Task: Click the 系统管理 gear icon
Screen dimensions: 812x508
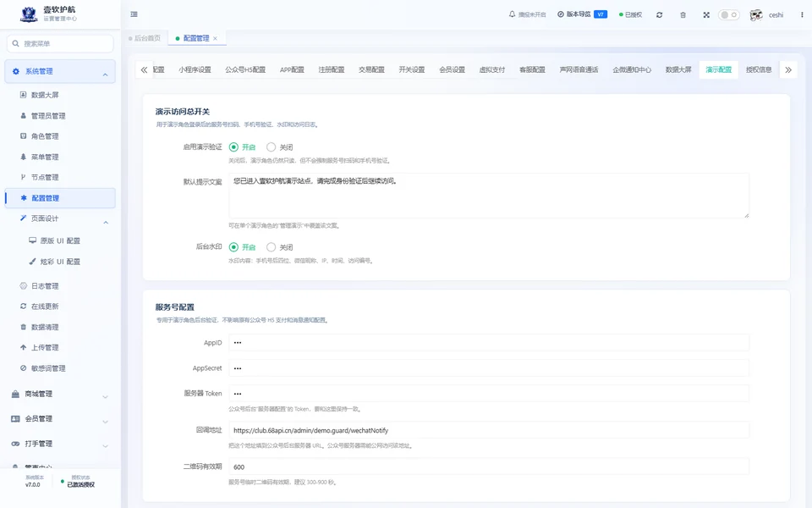Action: click(15, 71)
